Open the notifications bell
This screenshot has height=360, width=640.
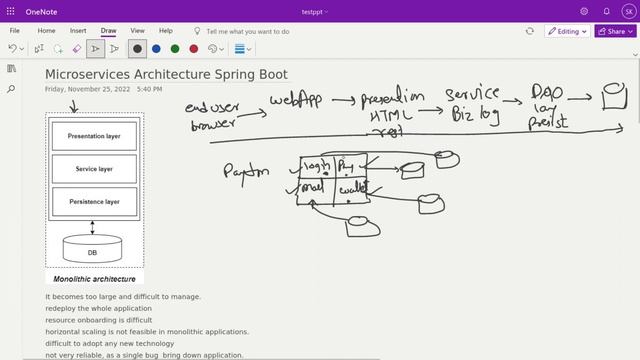point(607,11)
